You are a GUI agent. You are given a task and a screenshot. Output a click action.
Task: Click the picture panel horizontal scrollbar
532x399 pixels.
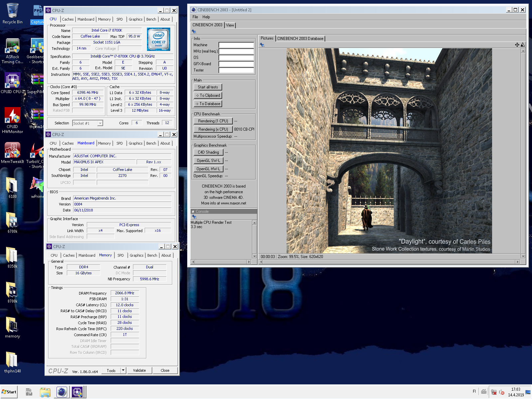coord(389,262)
